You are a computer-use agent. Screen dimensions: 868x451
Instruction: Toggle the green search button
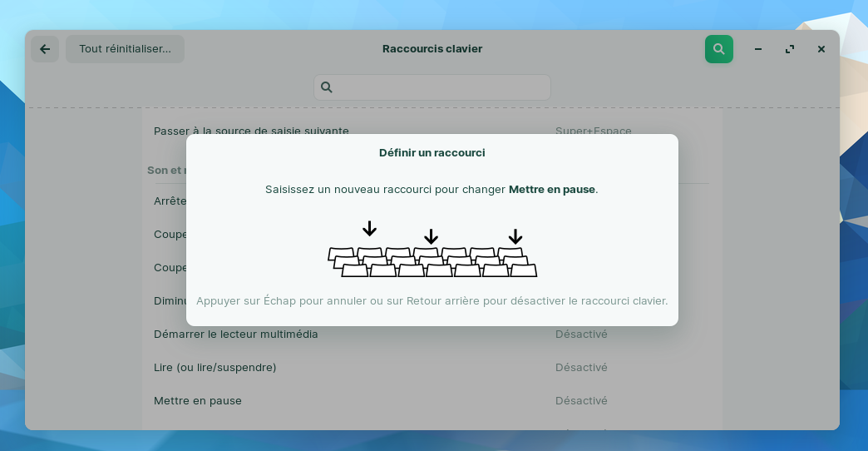tap(718, 49)
